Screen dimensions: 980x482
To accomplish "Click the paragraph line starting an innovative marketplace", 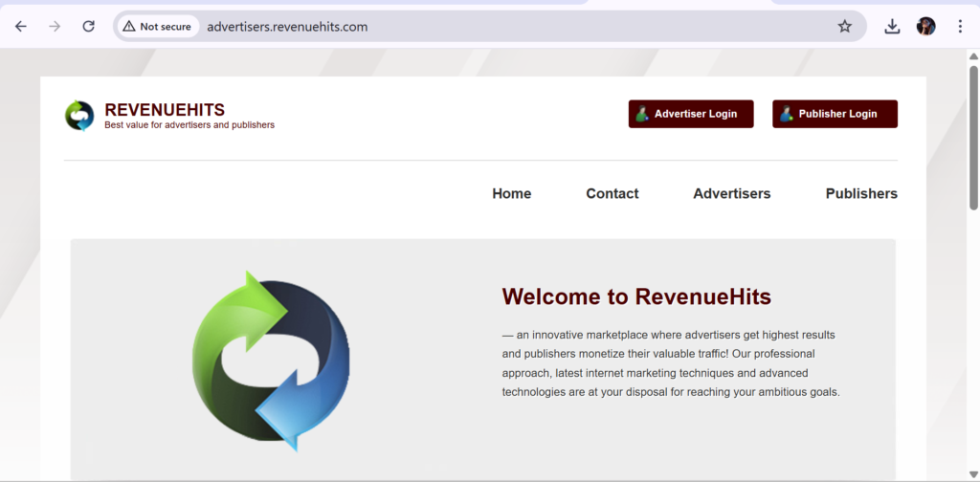I will coord(668,335).
